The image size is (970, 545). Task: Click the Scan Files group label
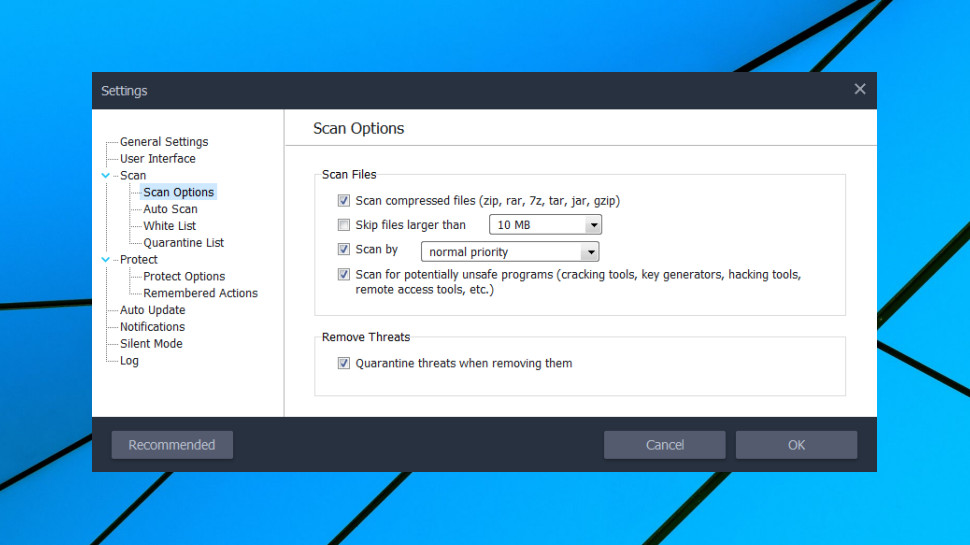pyautogui.click(x=349, y=174)
